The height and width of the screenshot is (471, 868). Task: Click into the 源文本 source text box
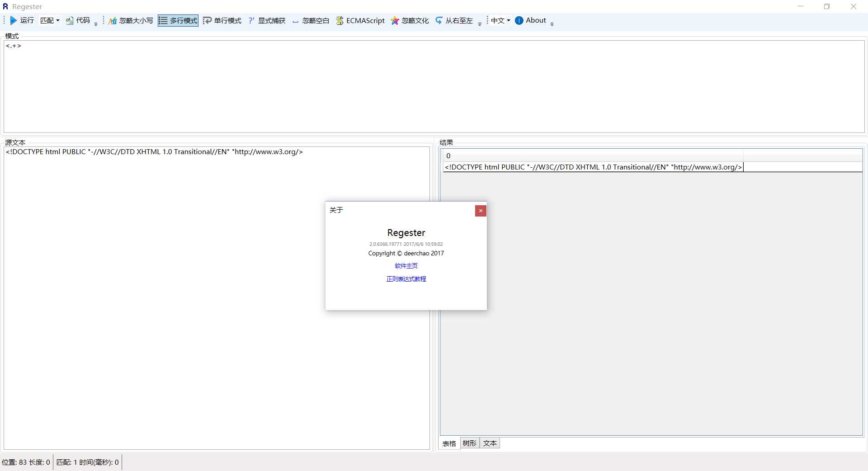point(217,298)
